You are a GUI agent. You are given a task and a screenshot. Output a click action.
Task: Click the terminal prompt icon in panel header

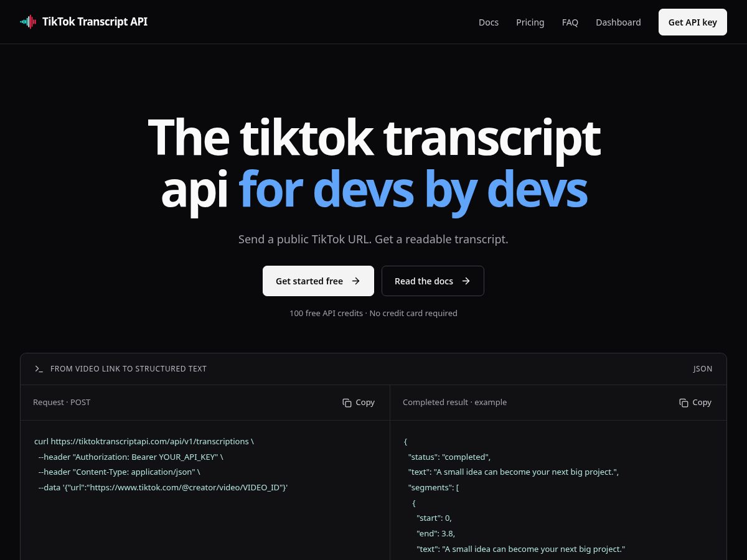click(x=39, y=369)
